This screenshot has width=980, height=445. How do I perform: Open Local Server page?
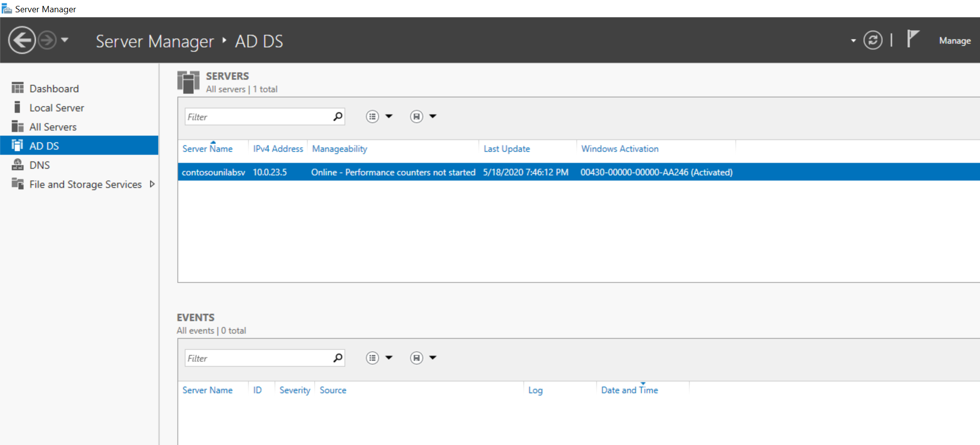56,108
